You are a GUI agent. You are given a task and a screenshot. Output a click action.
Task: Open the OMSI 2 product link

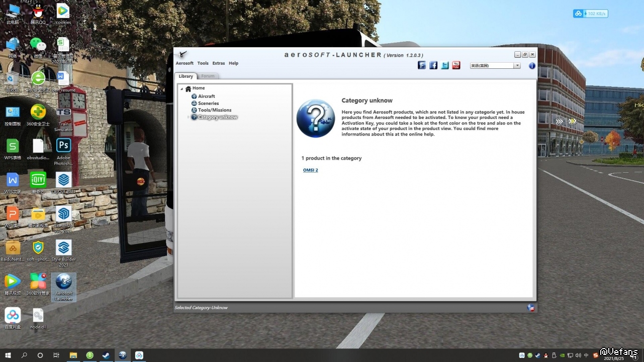click(310, 170)
